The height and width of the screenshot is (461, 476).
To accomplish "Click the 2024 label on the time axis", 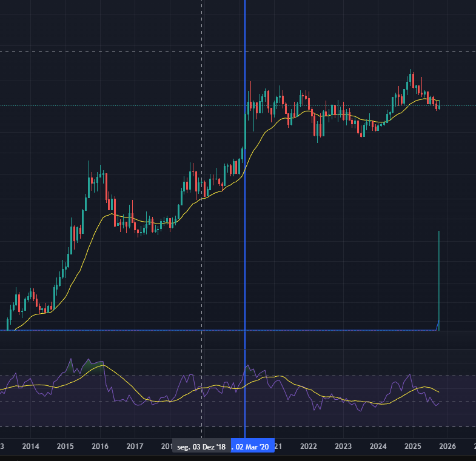I will (x=378, y=446).
